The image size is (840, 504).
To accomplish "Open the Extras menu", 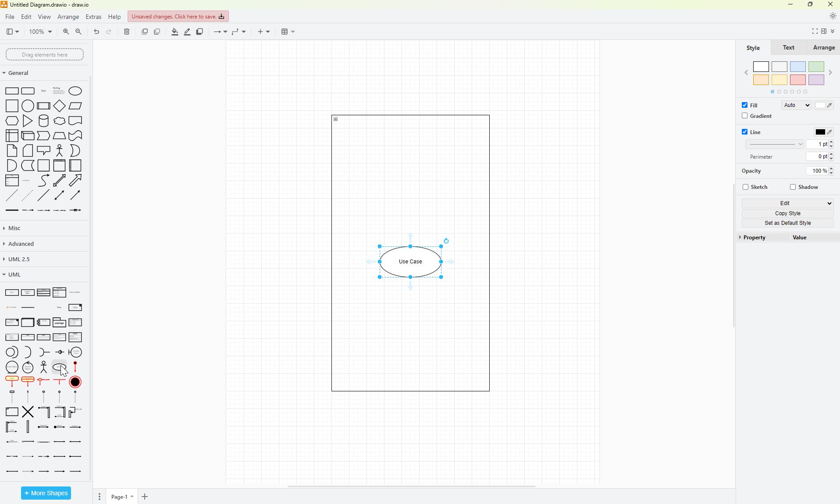I will click(93, 17).
